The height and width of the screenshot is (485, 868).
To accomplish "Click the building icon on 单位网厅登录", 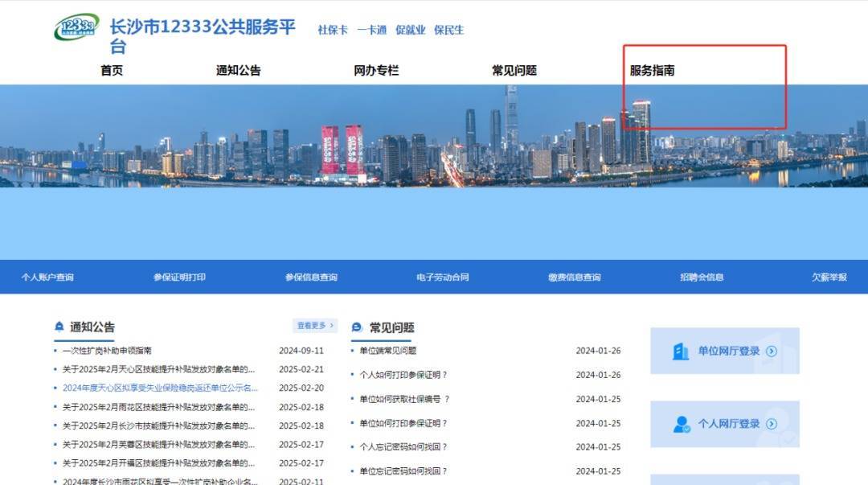I will [681, 351].
